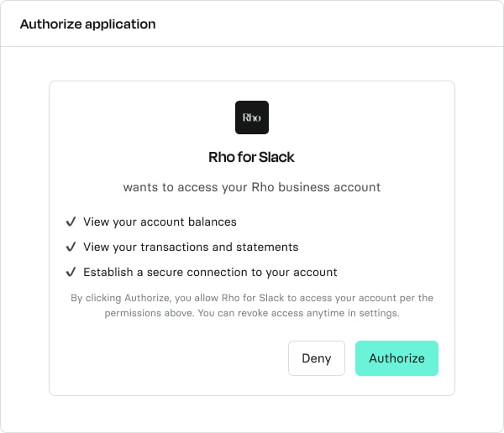
Task: Click the word Rho in business account sentence
Action: [x=263, y=187]
